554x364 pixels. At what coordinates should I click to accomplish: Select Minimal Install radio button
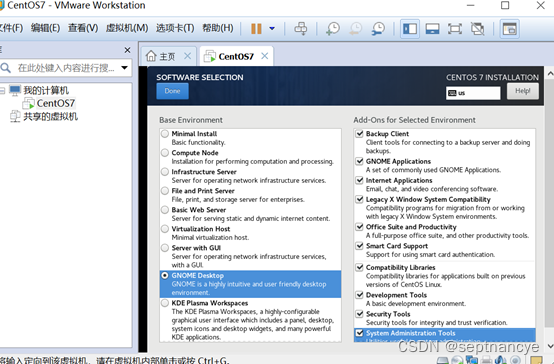pos(165,134)
